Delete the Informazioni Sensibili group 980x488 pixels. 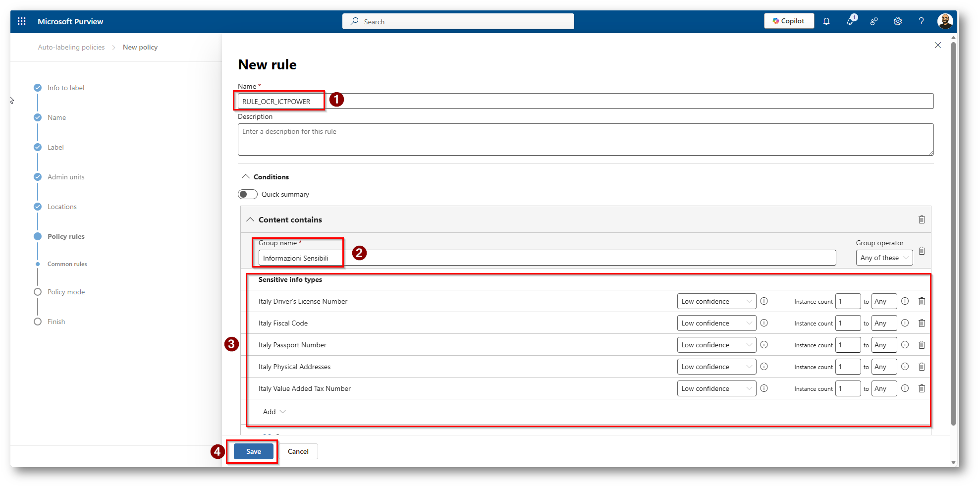pos(922,251)
